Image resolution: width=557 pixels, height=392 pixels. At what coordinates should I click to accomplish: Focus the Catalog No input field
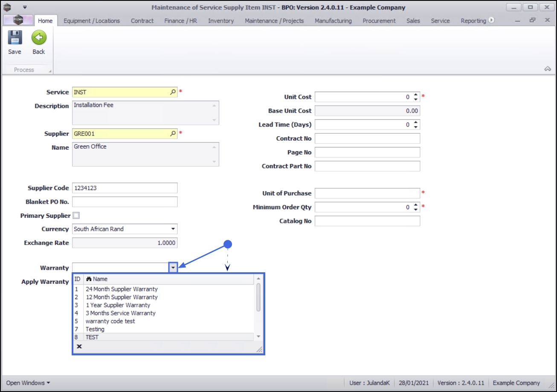368,221
